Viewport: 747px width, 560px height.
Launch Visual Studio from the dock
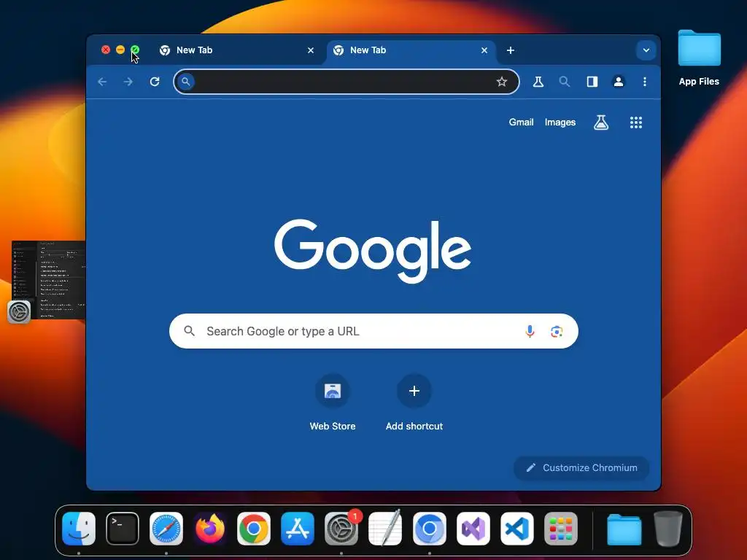(x=473, y=529)
